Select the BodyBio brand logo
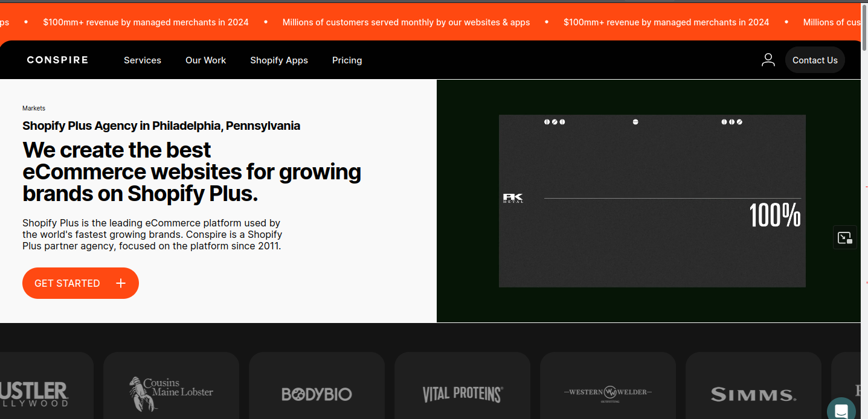This screenshot has height=419, width=868. (x=317, y=394)
